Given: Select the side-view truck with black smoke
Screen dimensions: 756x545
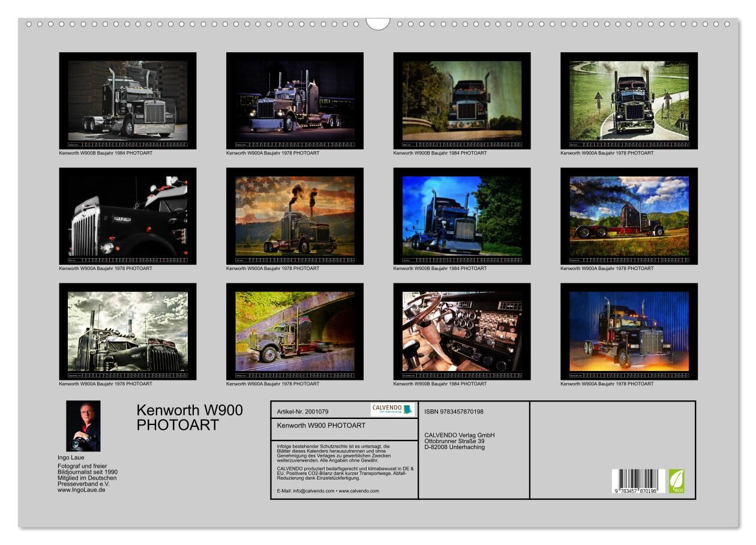Looking at the screenshot, I should click(x=629, y=216).
